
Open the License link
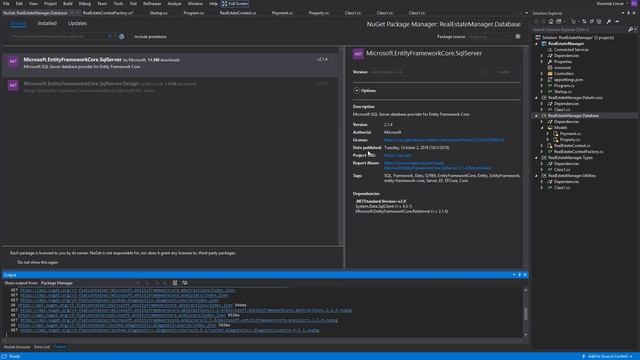click(x=444, y=140)
